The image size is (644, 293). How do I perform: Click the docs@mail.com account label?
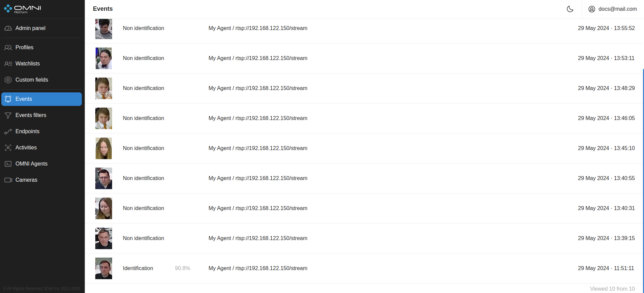[617, 9]
